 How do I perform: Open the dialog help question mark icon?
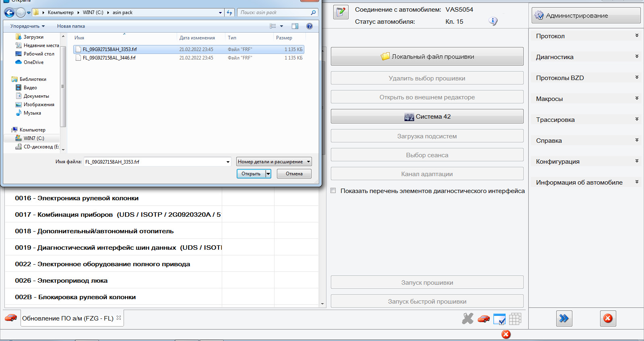pos(310,26)
